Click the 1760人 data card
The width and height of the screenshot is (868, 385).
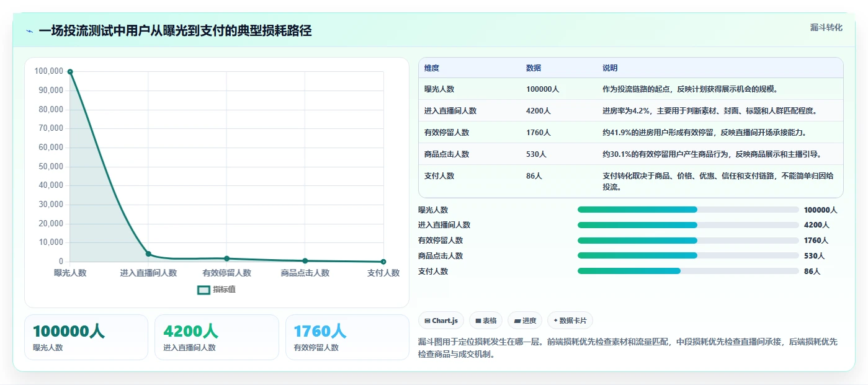click(347, 337)
